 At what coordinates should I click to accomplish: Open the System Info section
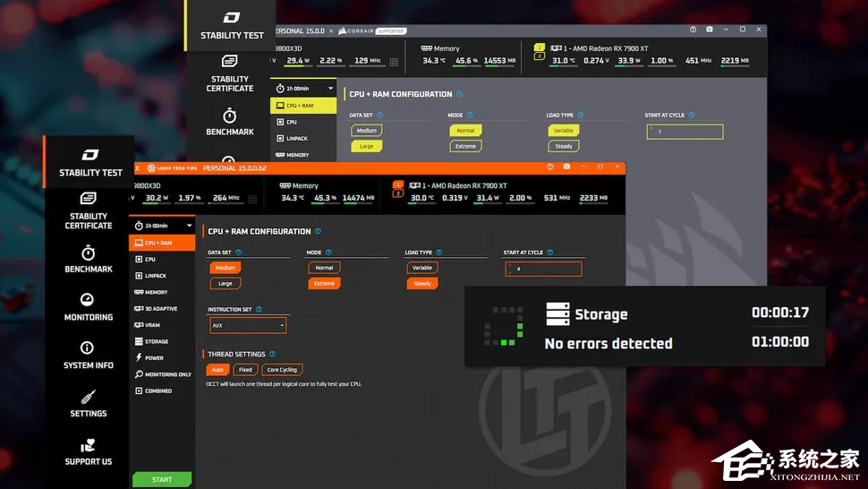(x=89, y=355)
